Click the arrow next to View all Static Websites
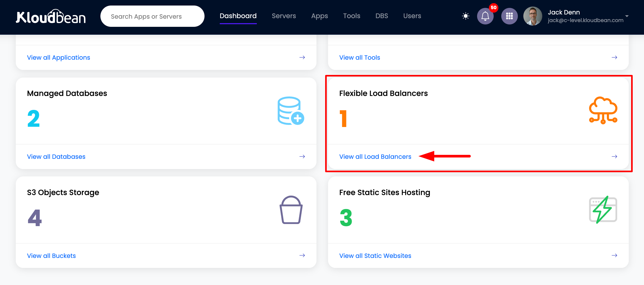644x285 pixels. coord(614,255)
